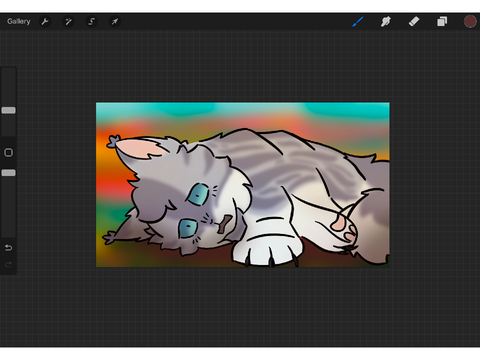Open the Adjustments magic wand menu
This screenshot has width=480, height=360.
[x=68, y=22]
